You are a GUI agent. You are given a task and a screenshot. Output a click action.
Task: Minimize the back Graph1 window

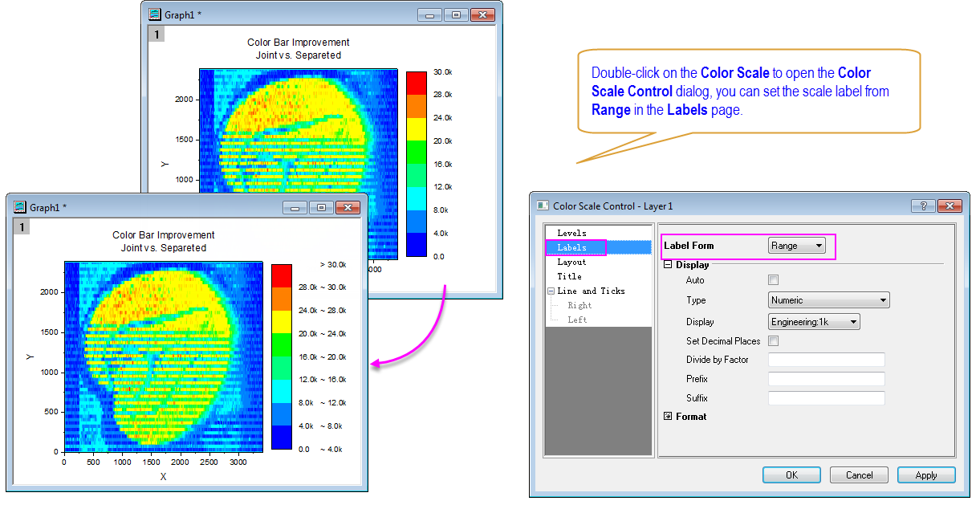click(430, 14)
